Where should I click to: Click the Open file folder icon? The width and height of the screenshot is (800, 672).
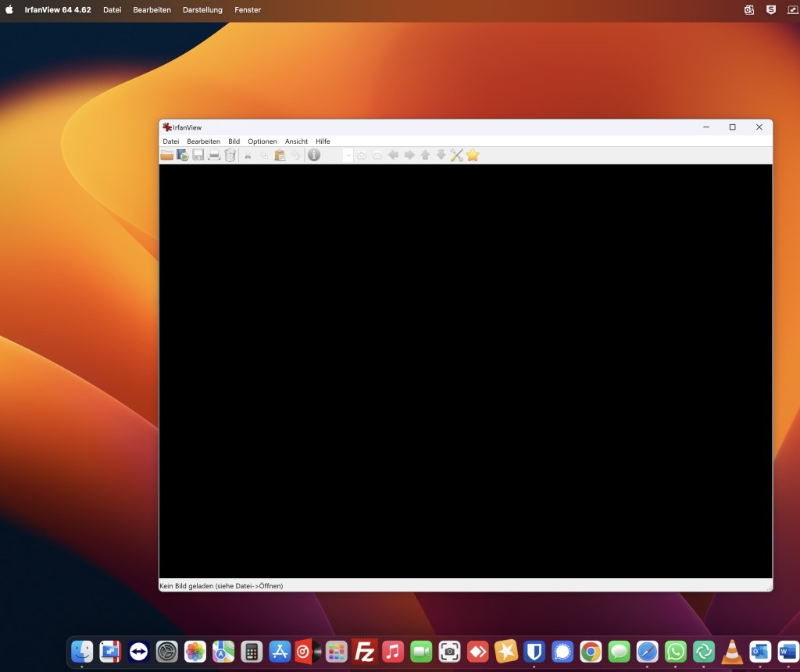167,155
